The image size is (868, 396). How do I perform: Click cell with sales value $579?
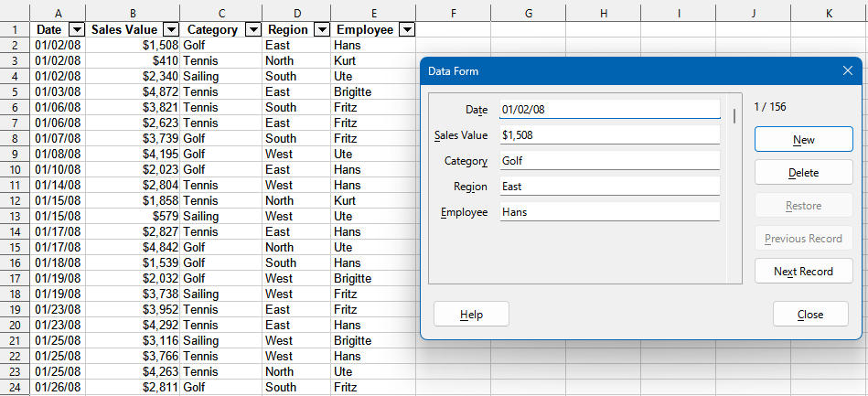click(x=133, y=216)
